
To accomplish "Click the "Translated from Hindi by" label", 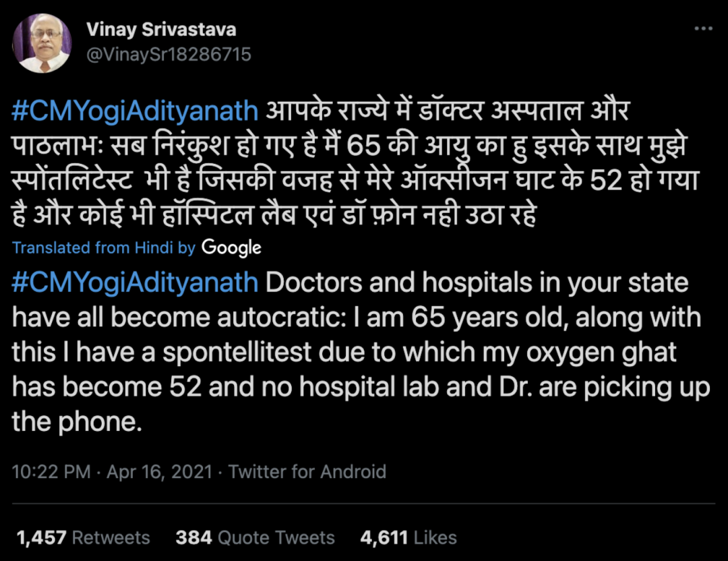I will (x=104, y=247).
